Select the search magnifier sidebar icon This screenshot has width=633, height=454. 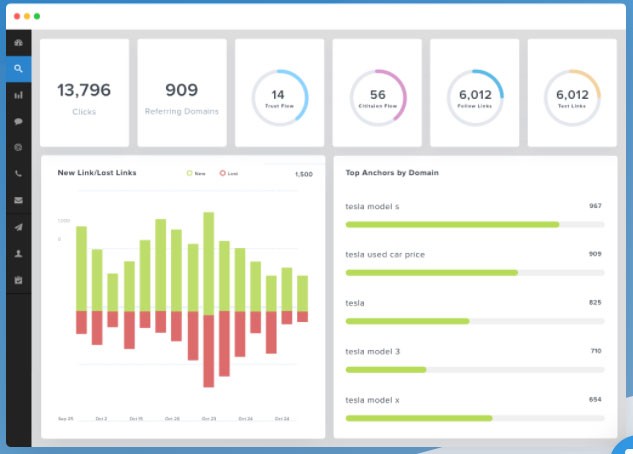pyautogui.click(x=18, y=69)
